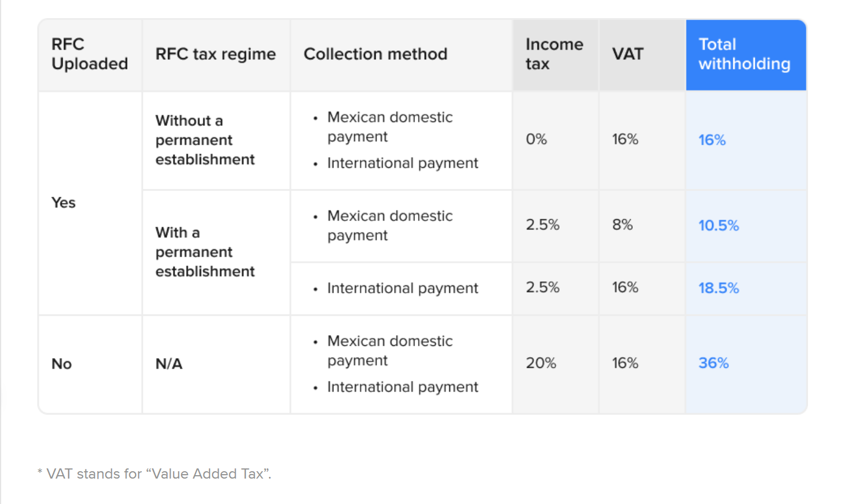This screenshot has height=504, width=843.
Task: Click the RFC tax regime column header
Action: click(x=215, y=54)
